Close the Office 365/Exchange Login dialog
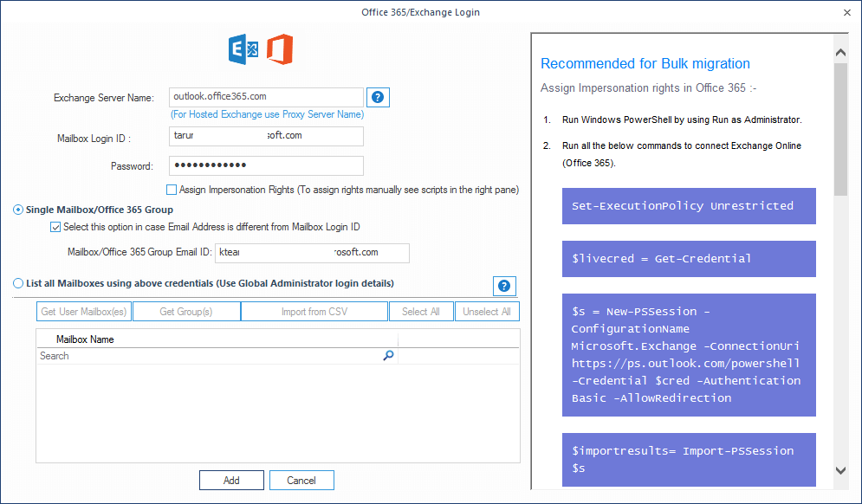This screenshot has height=504, width=862. (x=847, y=12)
